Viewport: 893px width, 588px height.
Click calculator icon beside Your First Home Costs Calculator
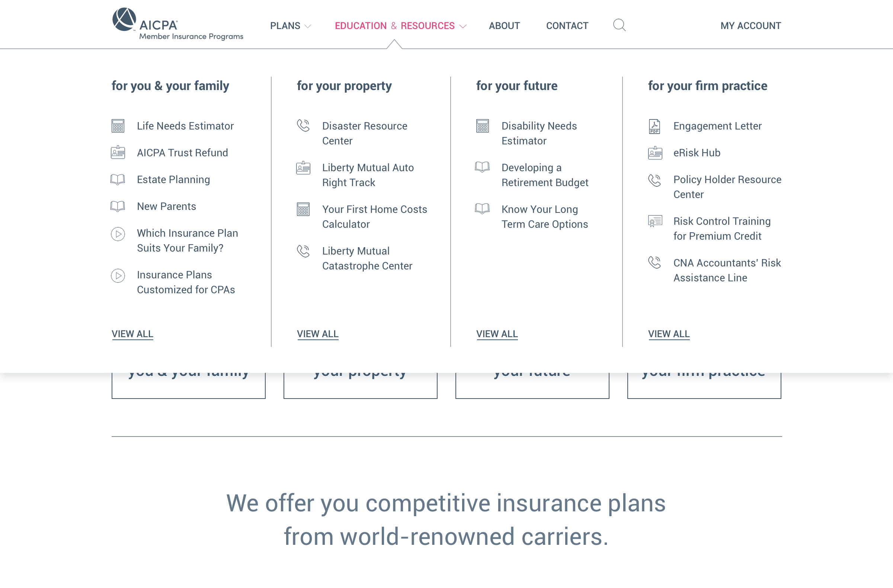[303, 210]
